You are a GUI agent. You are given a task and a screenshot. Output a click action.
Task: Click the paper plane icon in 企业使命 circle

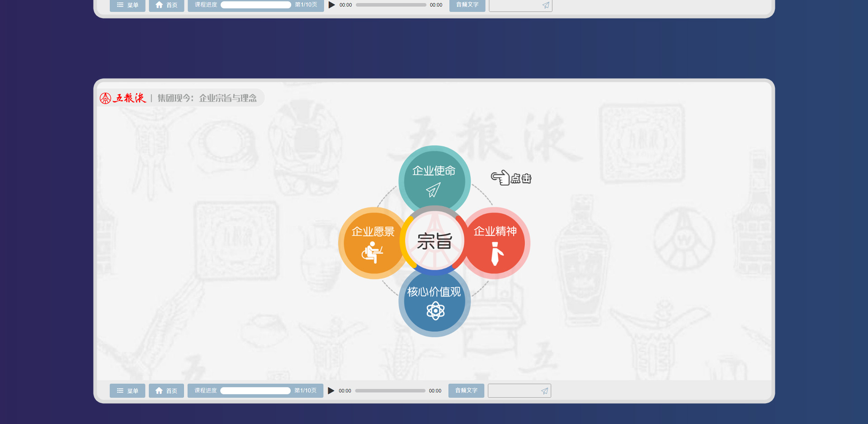(433, 190)
